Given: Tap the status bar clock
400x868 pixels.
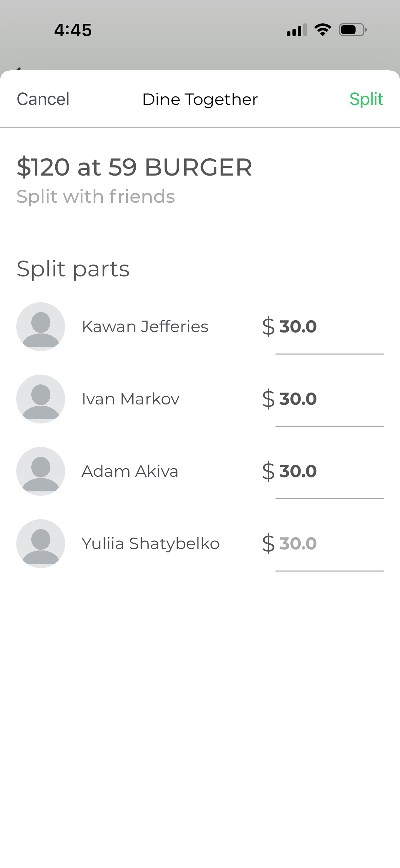Looking at the screenshot, I should point(73,30).
